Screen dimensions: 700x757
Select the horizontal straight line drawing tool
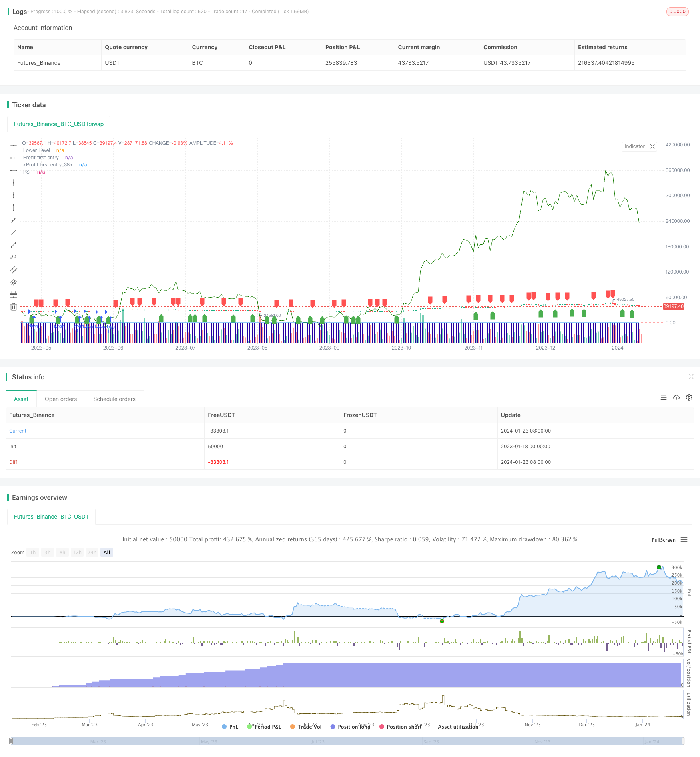click(14, 146)
